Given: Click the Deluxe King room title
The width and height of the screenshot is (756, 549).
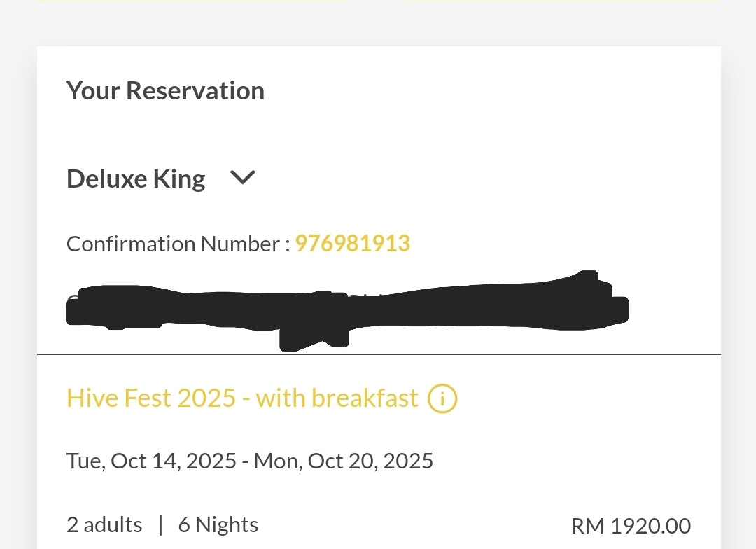Looking at the screenshot, I should coord(136,179).
